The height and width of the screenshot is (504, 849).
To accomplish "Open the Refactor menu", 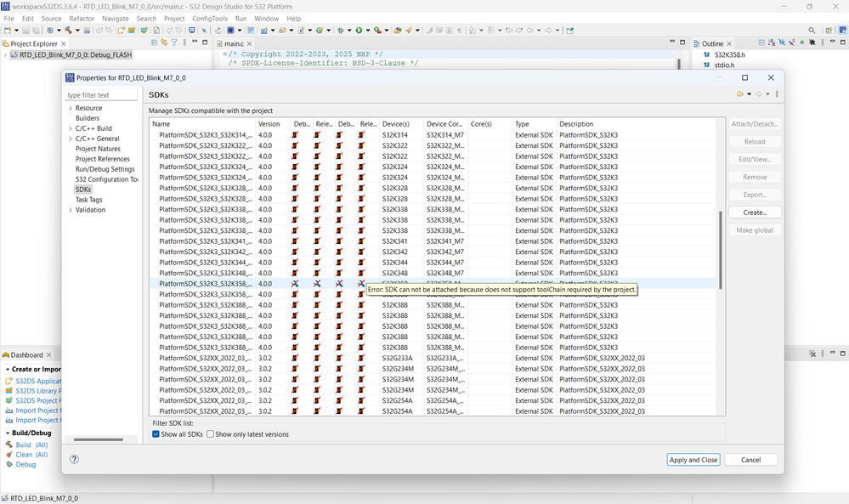I will click(x=82, y=19).
